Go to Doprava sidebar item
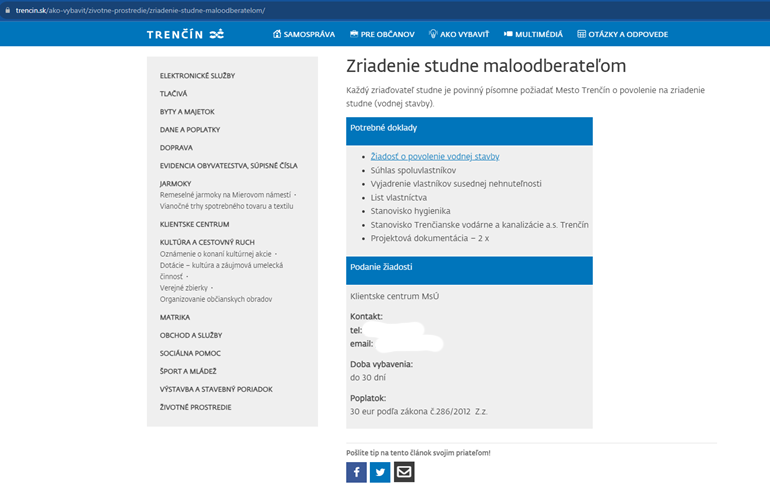Screen dimensions: 770x495 point(176,148)
